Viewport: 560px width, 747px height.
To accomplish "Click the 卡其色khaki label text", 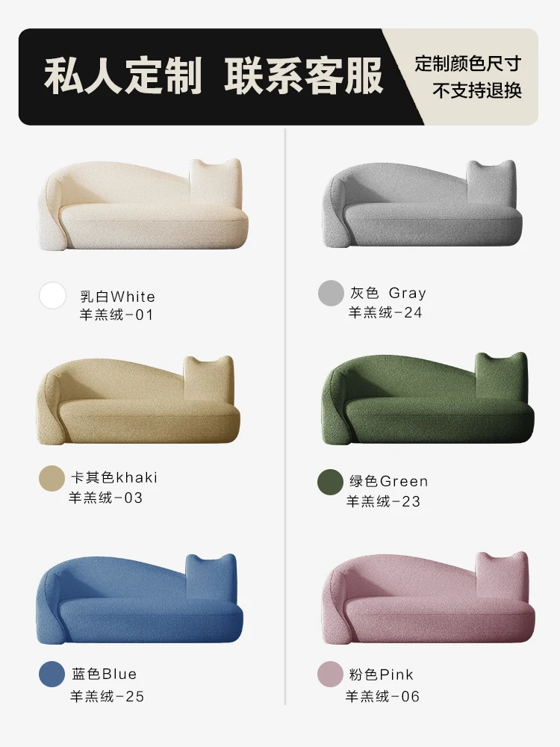I will 113,477.
